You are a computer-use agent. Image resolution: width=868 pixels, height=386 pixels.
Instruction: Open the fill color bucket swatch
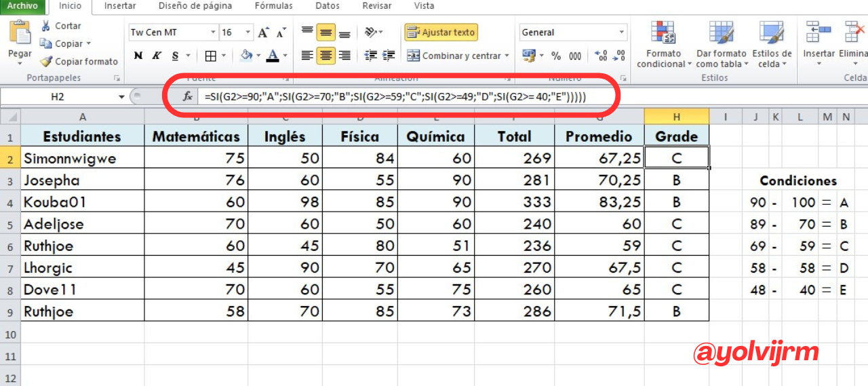(246, 56)
